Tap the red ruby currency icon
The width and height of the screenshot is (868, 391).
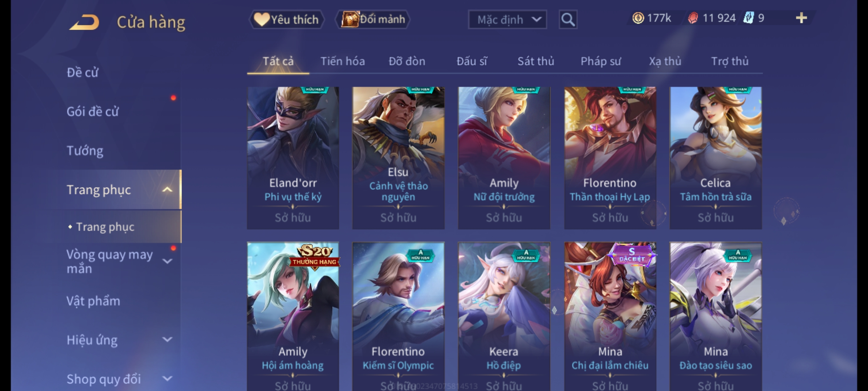coord(693,18)
